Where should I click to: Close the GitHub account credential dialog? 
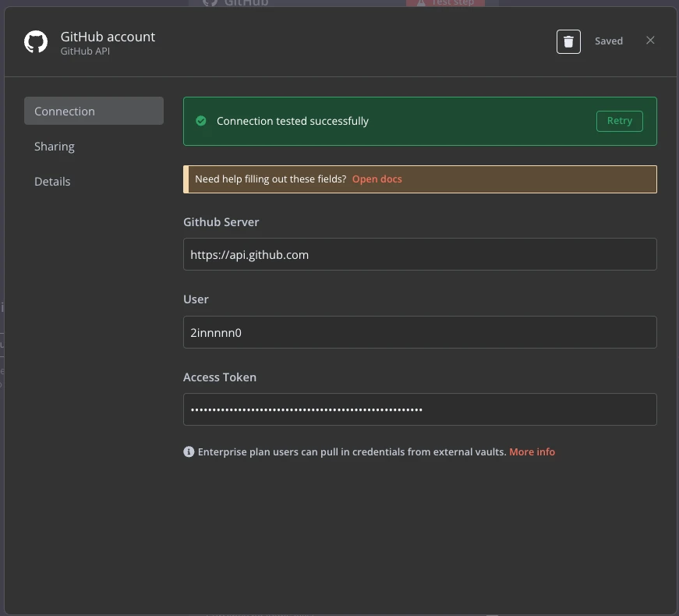(x=650, y=41)
